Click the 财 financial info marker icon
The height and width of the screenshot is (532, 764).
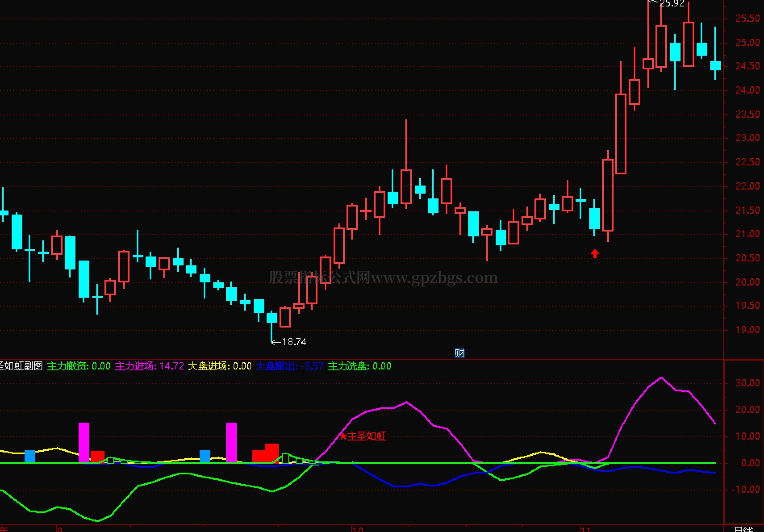coord(459,353)
